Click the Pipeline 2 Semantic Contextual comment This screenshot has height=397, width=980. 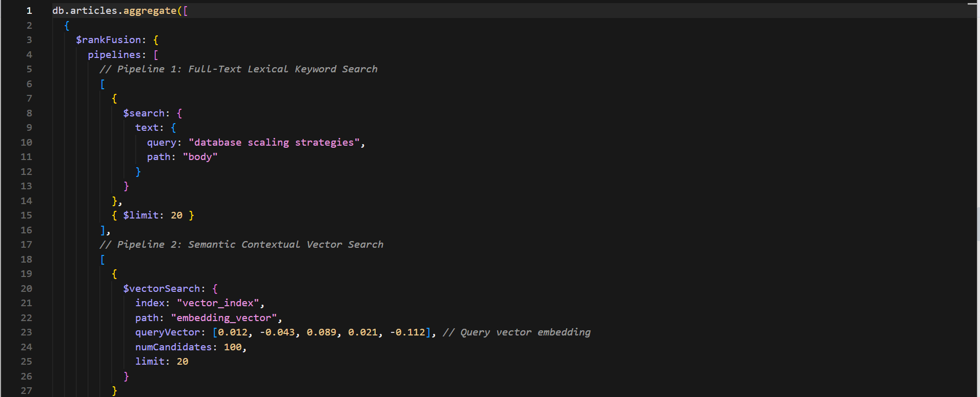[241, 245]
